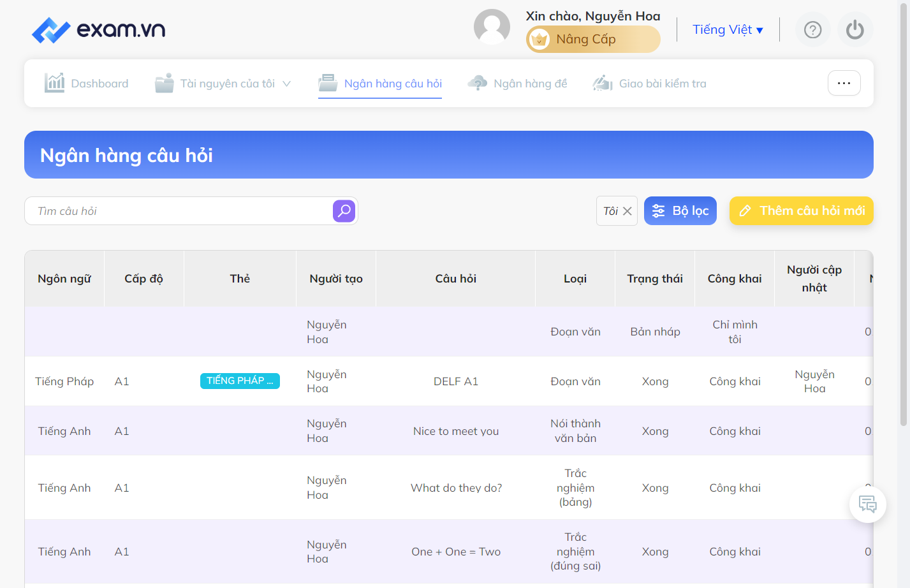910x588 pixels.
Task: Click the purple search magnifier icon
Action: pos(344,210)
